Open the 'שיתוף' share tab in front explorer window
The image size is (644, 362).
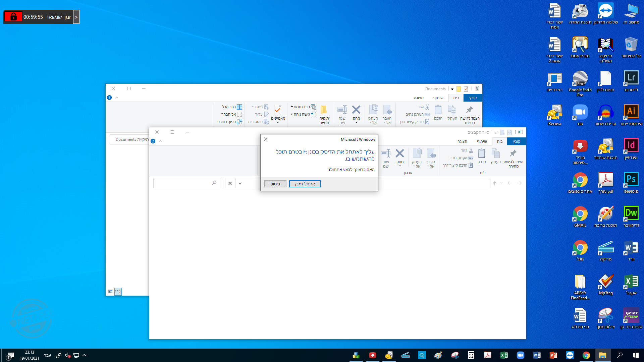pos(482,141)
